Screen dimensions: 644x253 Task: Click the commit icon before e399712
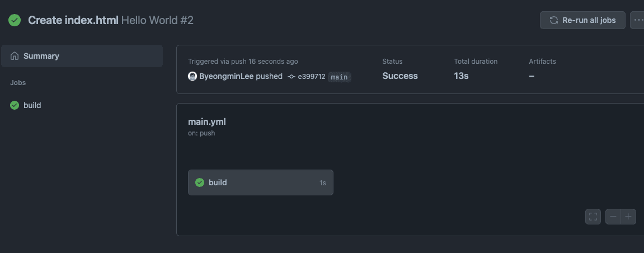292,76
